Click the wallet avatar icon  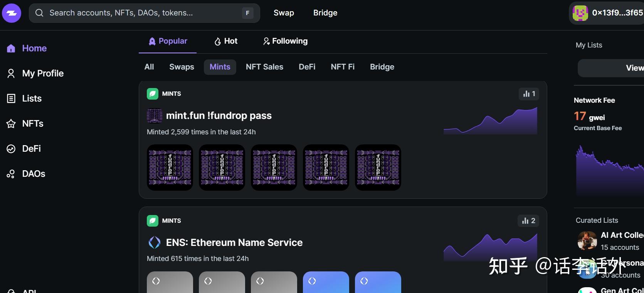580,13
